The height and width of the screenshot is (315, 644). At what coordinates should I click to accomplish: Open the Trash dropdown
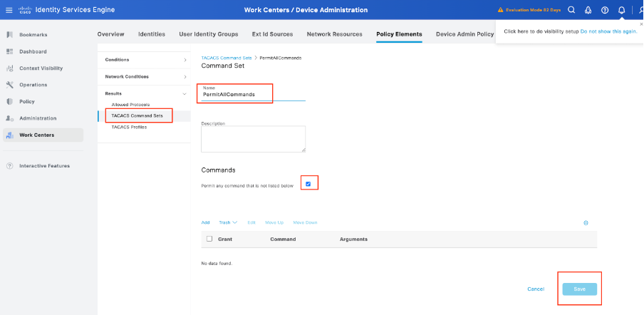click(x=228, y=222)
